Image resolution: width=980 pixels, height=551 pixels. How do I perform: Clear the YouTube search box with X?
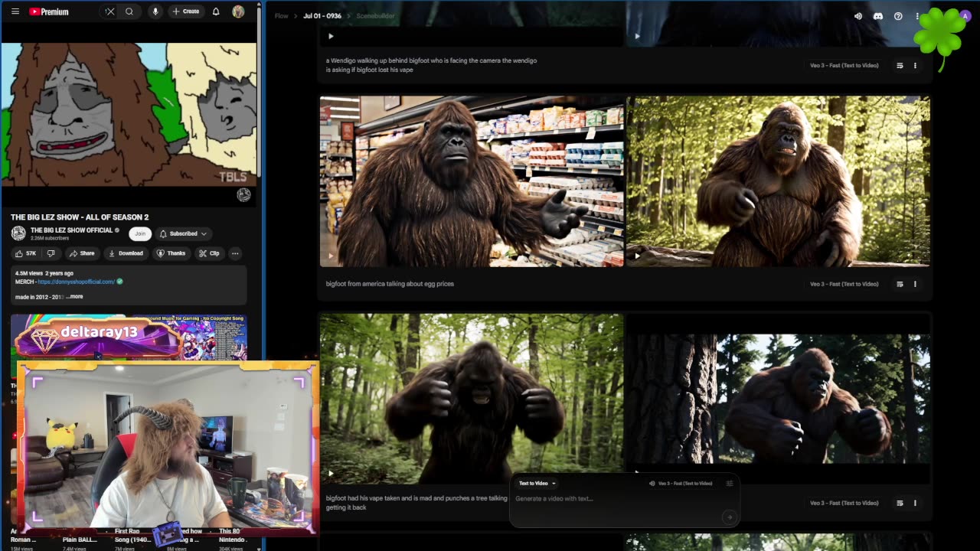point(110,11)
